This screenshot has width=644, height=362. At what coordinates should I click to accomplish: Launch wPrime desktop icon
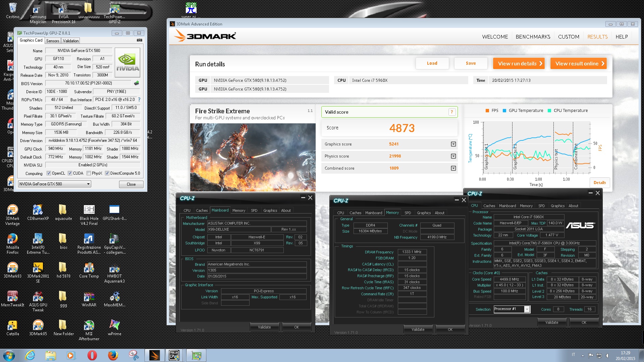click(114, 328)
